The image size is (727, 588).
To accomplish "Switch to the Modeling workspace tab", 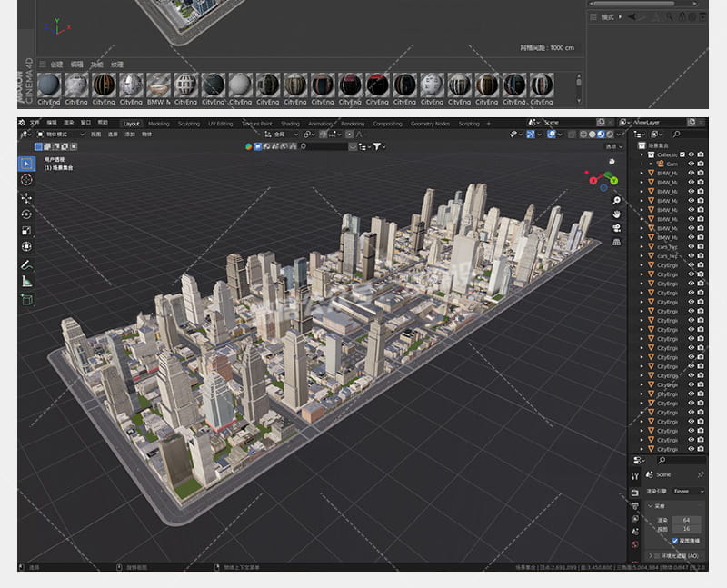I will 158,124.
